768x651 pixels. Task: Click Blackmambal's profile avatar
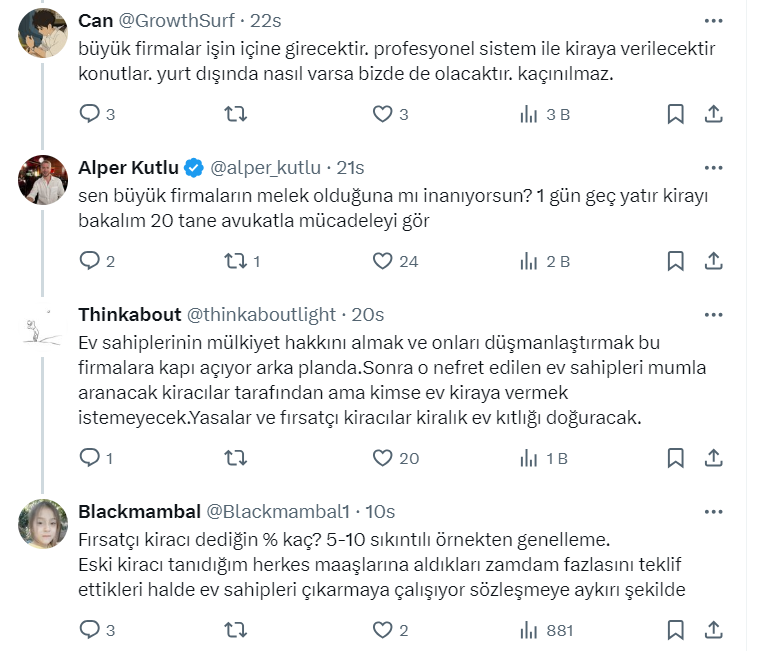click(43, 522)
